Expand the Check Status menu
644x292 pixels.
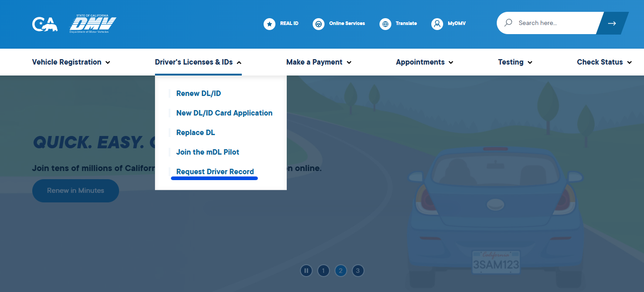604,62
